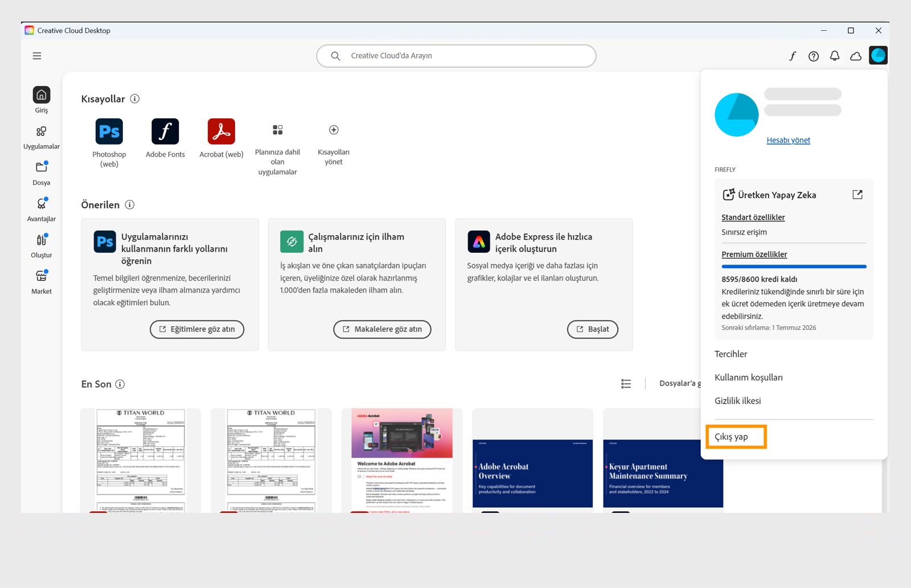Open Standart özellikler link

753,217
